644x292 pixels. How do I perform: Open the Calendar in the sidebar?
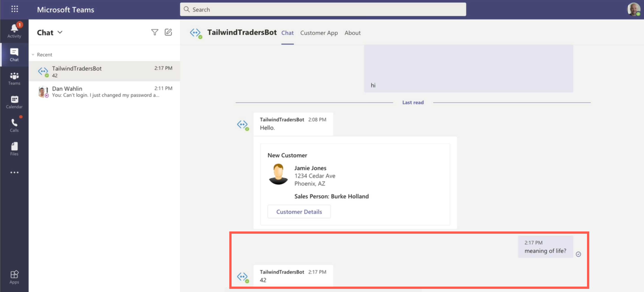click(x=14, y=102)
